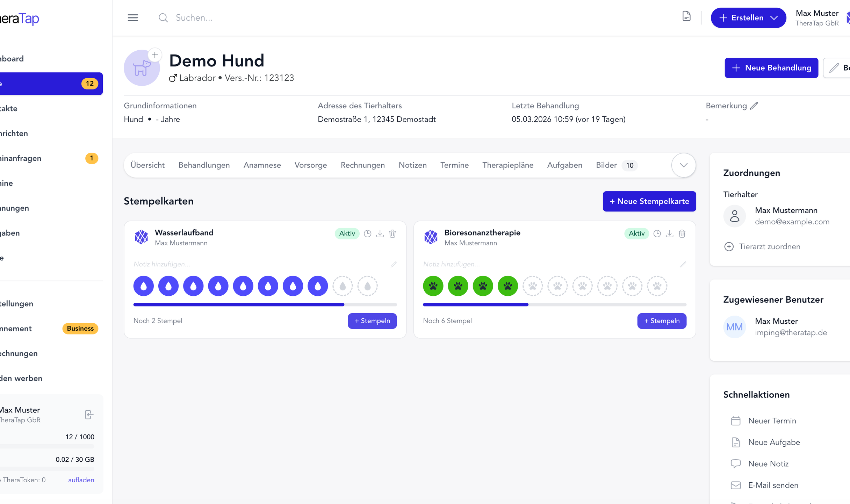Add a profile photo with the plus icon
The height and width of the screenshot is (504, 850).
[x=155, y=55]
